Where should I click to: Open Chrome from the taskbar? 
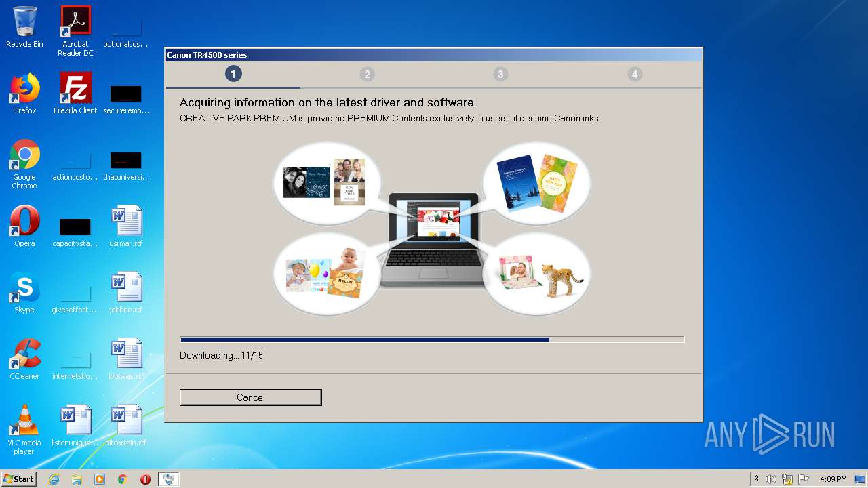pos(122,479)
